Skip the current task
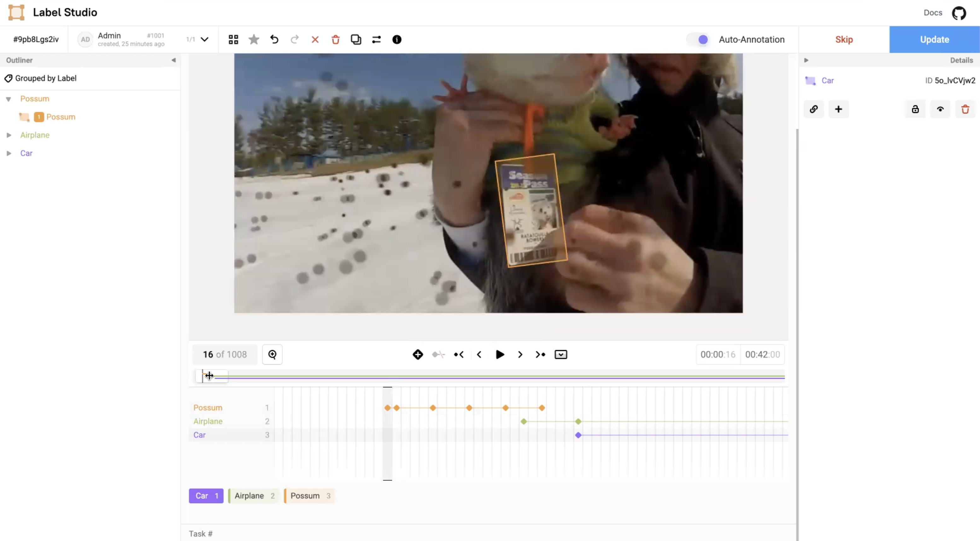The image size is (980, 541). click(x=844, y=39)
